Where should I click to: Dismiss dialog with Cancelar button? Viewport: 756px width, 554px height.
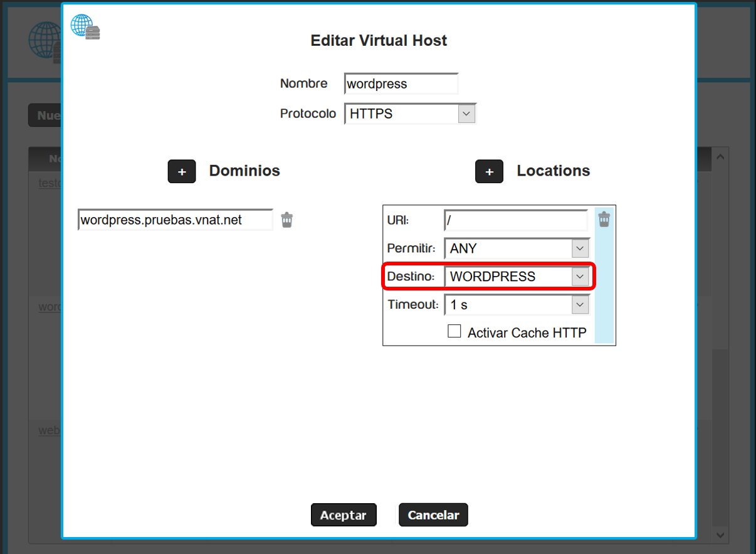433,515
